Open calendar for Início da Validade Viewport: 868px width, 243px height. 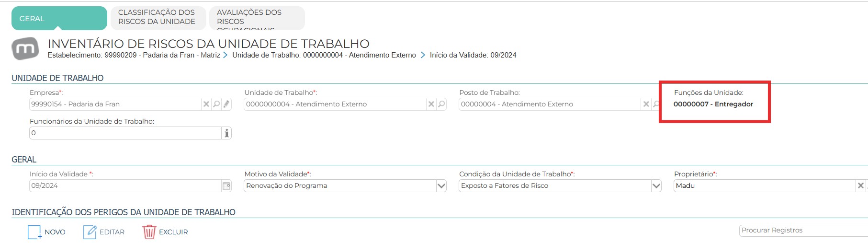point(226,185)
